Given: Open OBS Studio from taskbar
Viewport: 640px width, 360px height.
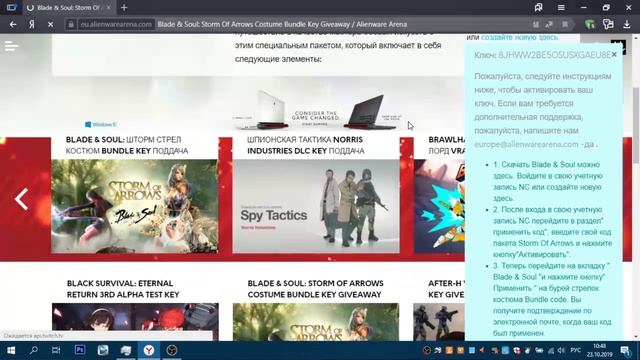Looking at the screenshot, I should 172,350.
